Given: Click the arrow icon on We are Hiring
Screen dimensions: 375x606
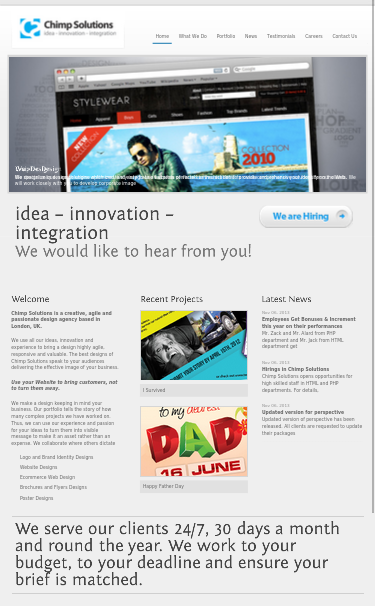Looking at the screenshot, I should [341, 216].
